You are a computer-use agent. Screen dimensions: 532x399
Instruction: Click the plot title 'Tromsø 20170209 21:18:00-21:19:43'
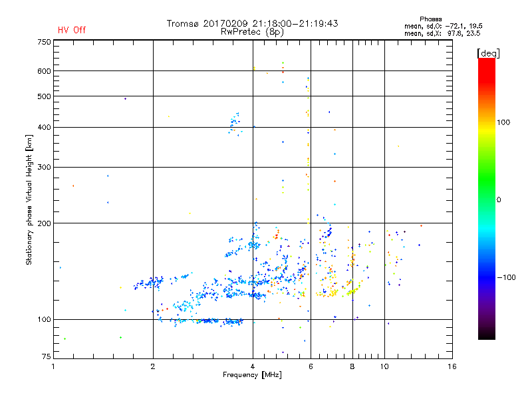point(252,23)
